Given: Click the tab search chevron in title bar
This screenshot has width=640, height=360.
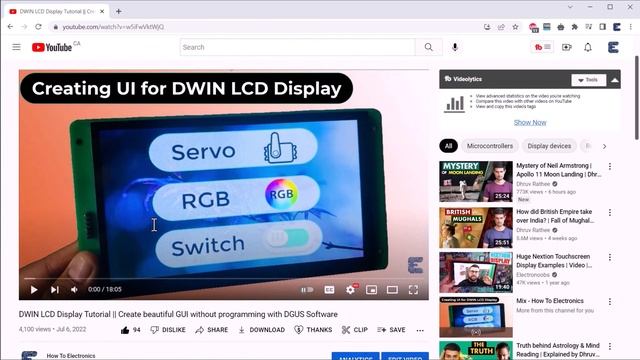Looking at the screenshot, I should [x=570, y=7].
